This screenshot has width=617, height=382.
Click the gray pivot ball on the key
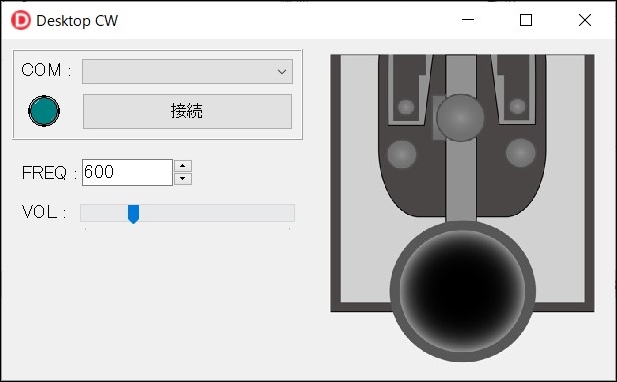point(460,118)
